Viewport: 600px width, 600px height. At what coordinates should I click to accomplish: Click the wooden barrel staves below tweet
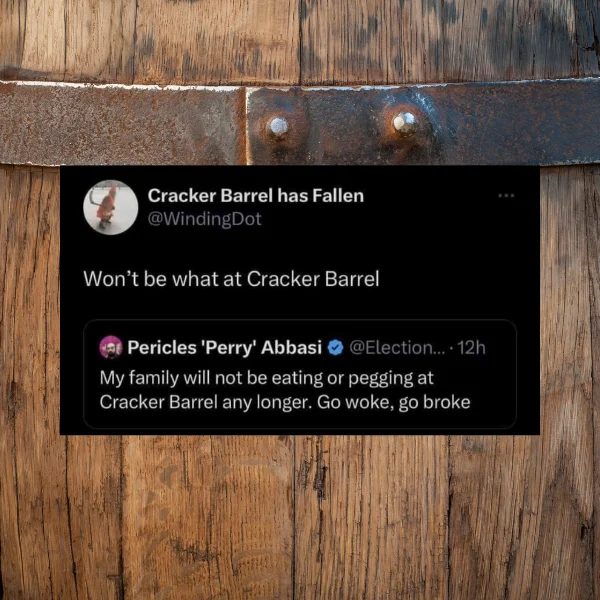coord(300,517)
